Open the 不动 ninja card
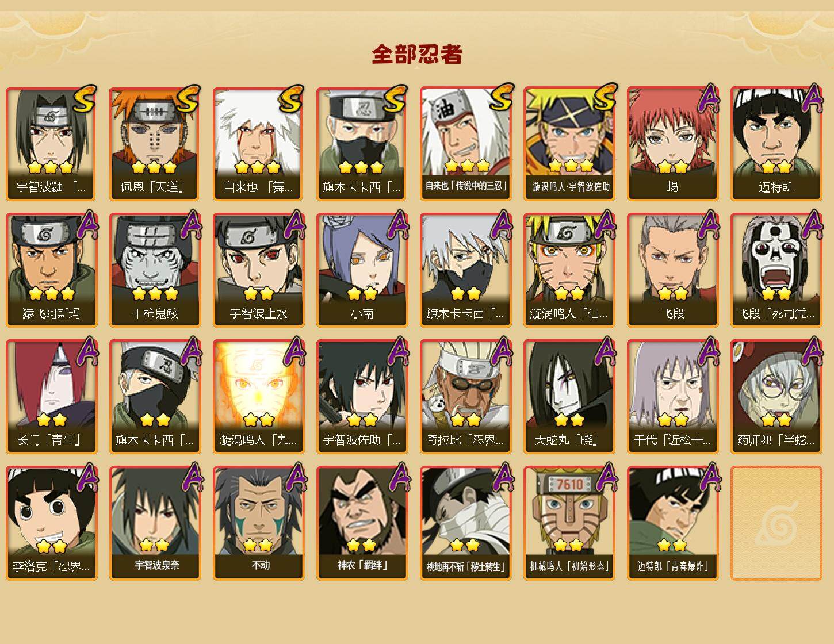Screen dimensions: 834x644 click(x=258, y=523)
